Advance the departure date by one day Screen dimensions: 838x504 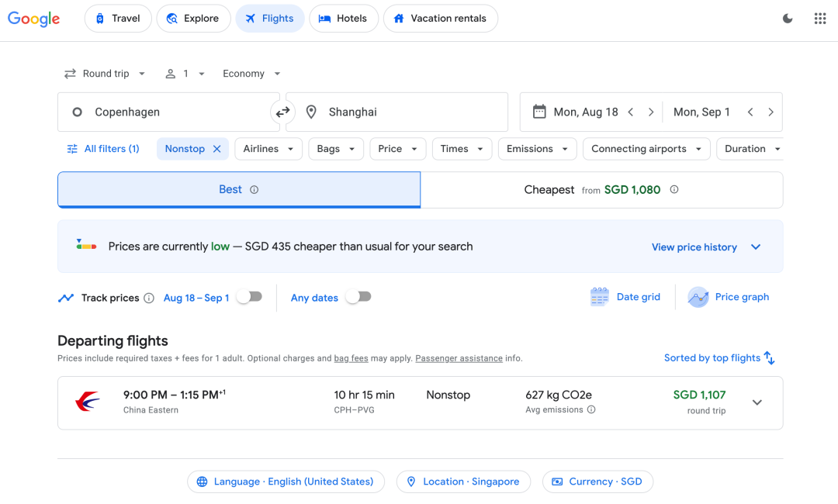click(650, 112)
